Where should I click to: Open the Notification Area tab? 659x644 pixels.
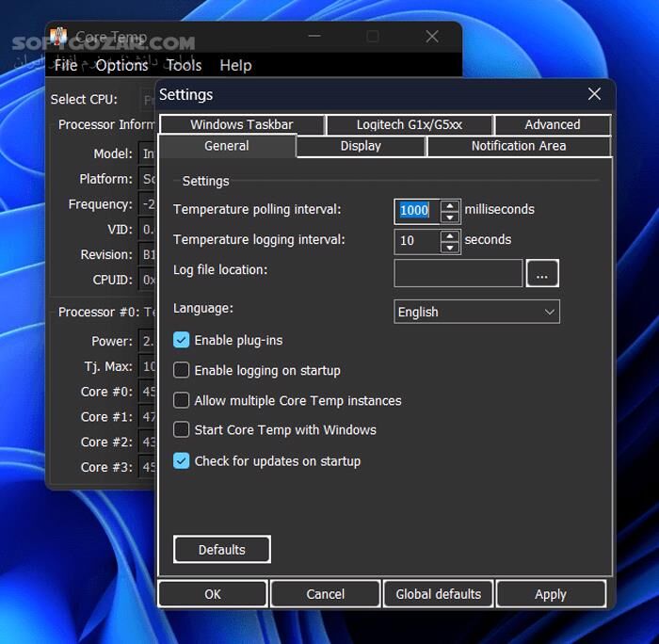click(519, 146)
